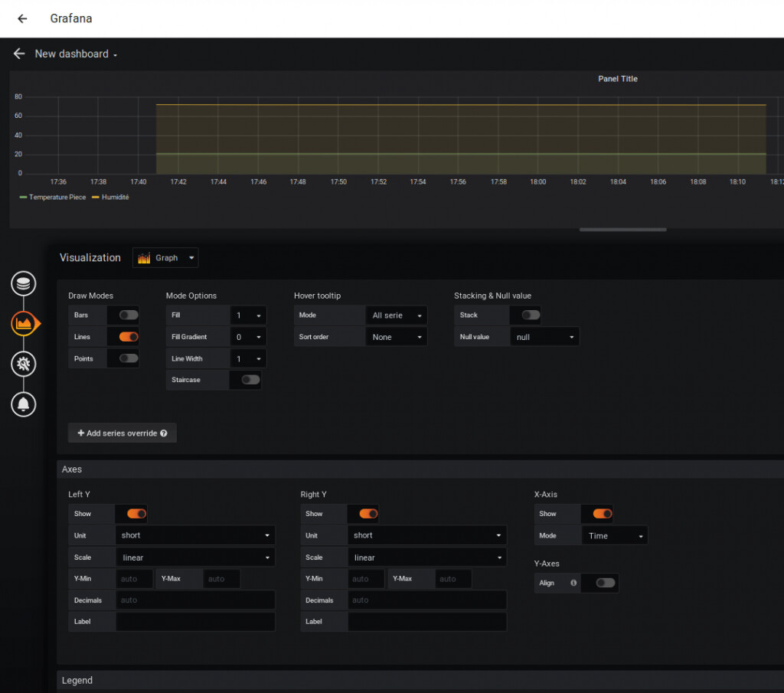Open the Queries database tab icon
This screenshot has width=784, height=693.
coord(24,283)
